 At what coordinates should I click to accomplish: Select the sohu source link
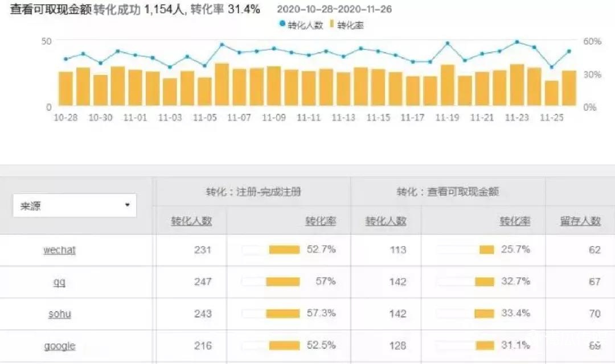point(59,313)
